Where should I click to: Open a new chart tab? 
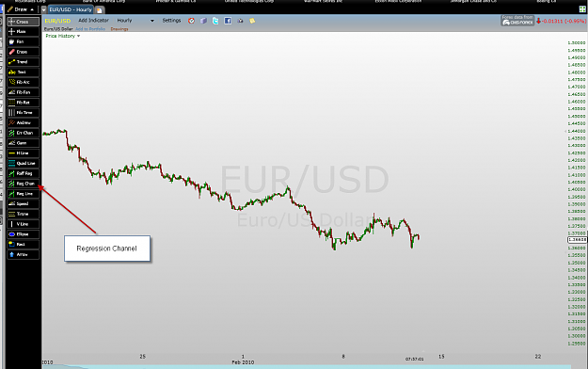pos(100,10)
